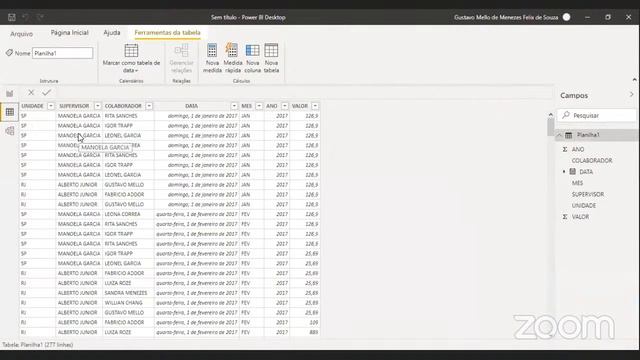Viewport: 640px width, 360px height.
Task: Open DATA column filter dropdown
Action: click(x=234, y=106)
